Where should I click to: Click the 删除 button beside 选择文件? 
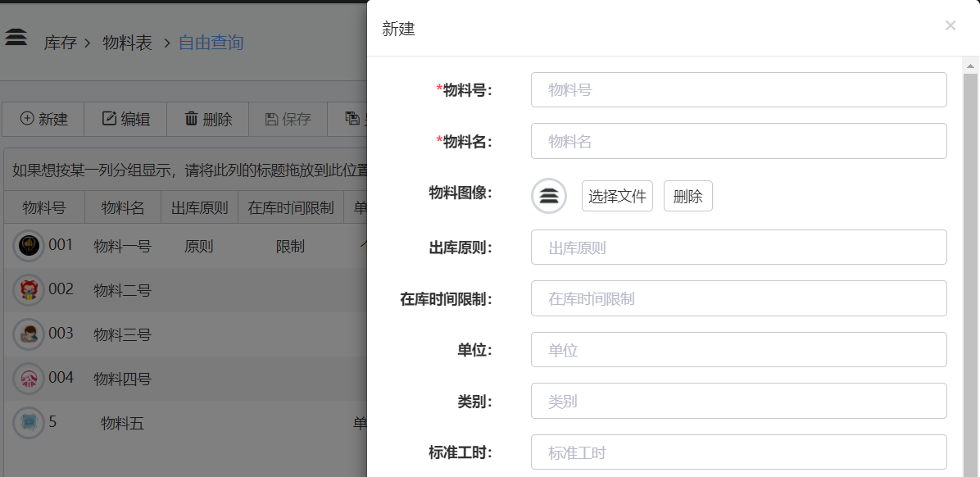coord(687,196)
